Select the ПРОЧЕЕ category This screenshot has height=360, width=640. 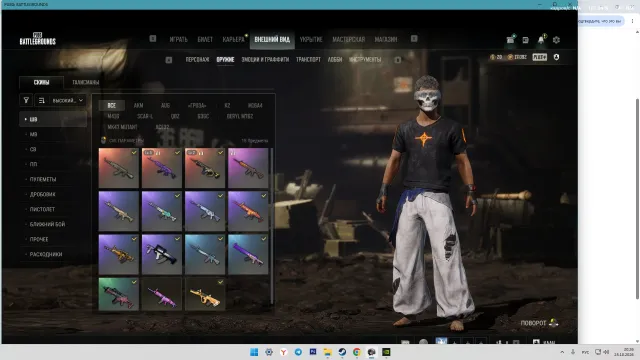tap(53, 239)
